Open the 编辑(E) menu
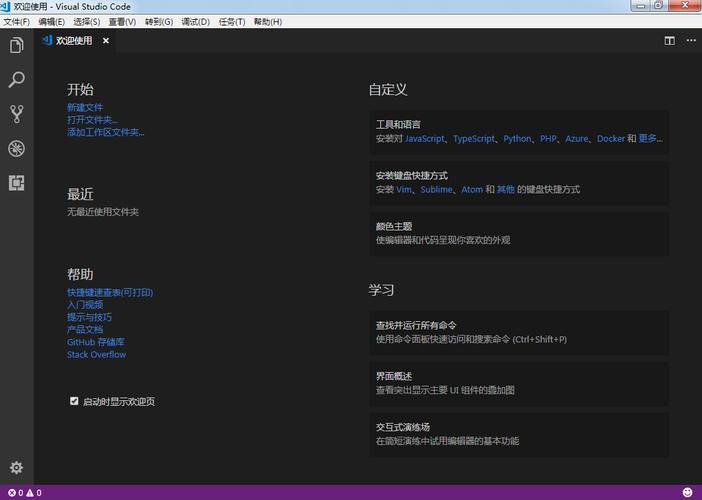Viewport: 702px width, 500px height. pyautogui.click(x=51, y=22)
